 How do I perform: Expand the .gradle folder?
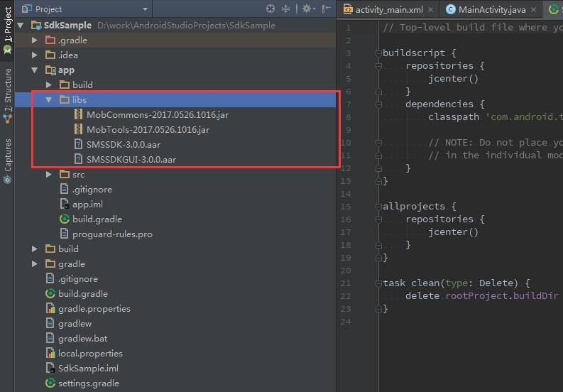[x=35, y=40]
